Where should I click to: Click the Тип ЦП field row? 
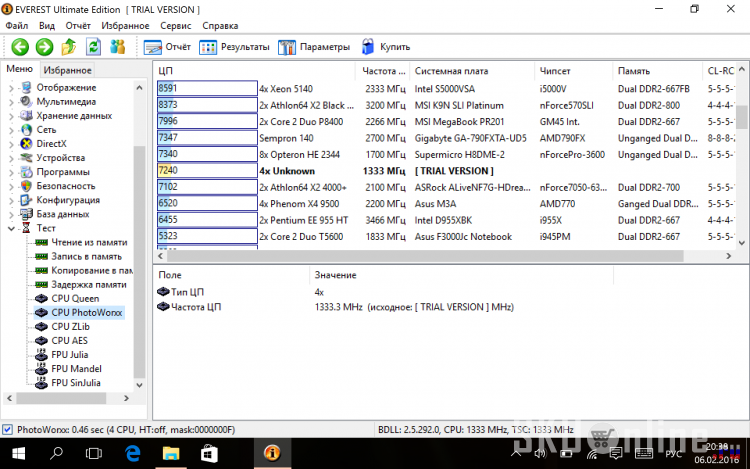(335, 292)
